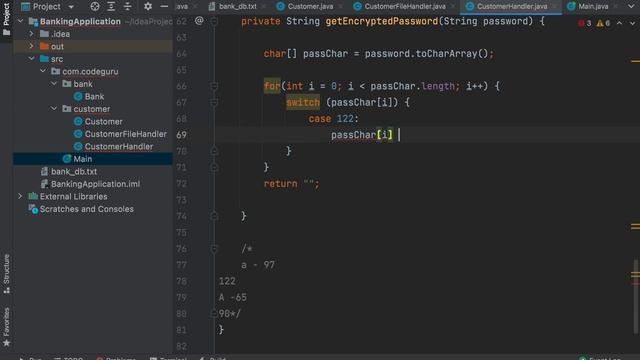Switch to CustomerHandler.java editor tab
This screenshot has height=360, width=640.
coord(512,7)
